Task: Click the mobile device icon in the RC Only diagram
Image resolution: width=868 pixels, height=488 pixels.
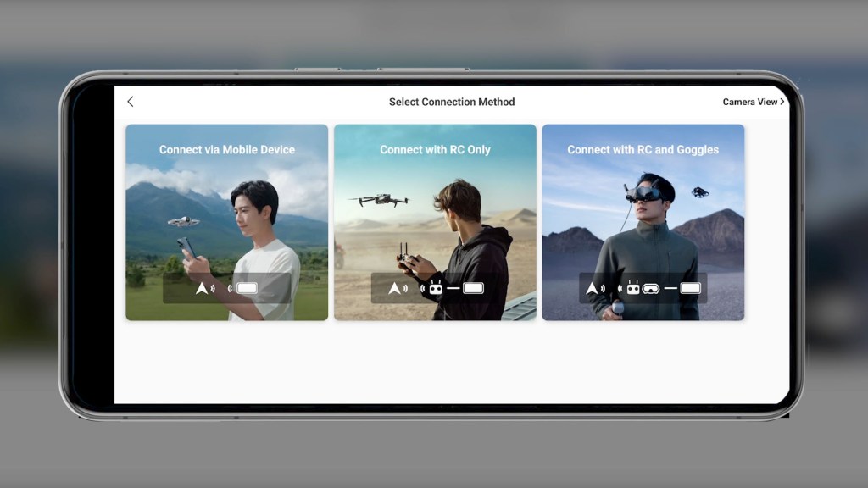Action: [473, 287]
